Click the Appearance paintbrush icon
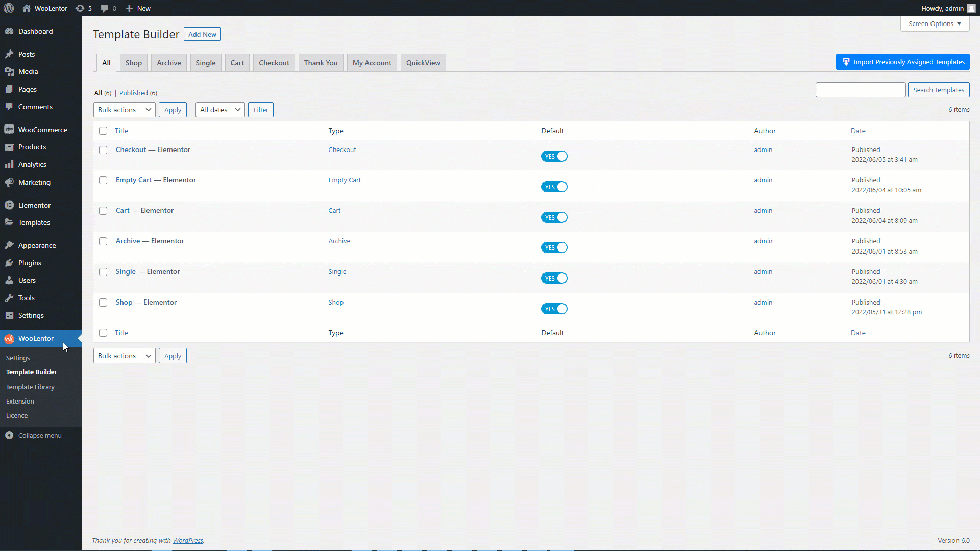Screen dimensions: 980x551 click(x=9, y=245)
